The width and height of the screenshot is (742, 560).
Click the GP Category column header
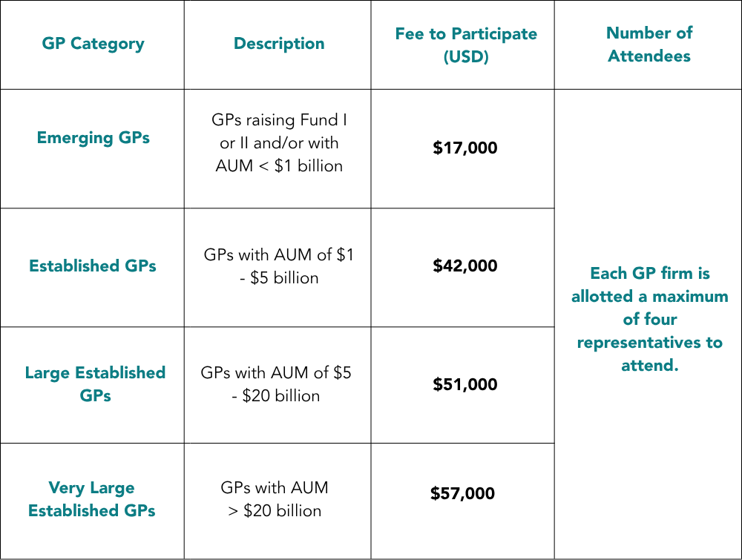click(93, 44)
